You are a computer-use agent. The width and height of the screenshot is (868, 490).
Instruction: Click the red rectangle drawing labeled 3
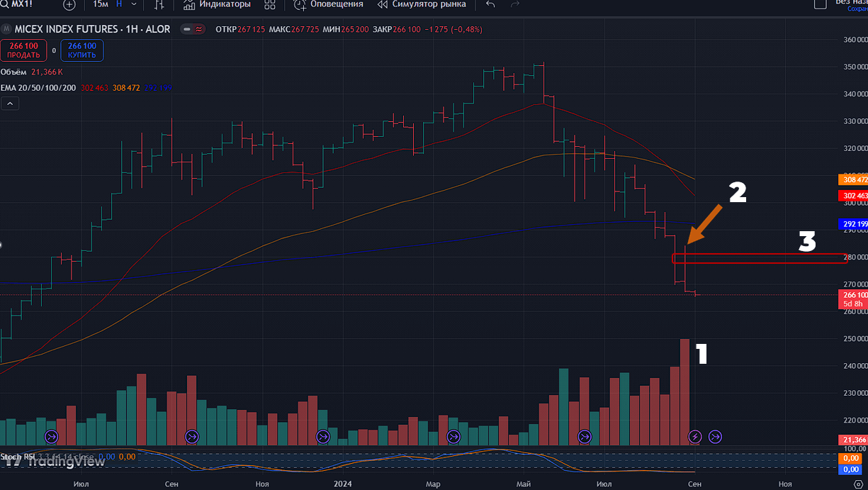[758, 258]
